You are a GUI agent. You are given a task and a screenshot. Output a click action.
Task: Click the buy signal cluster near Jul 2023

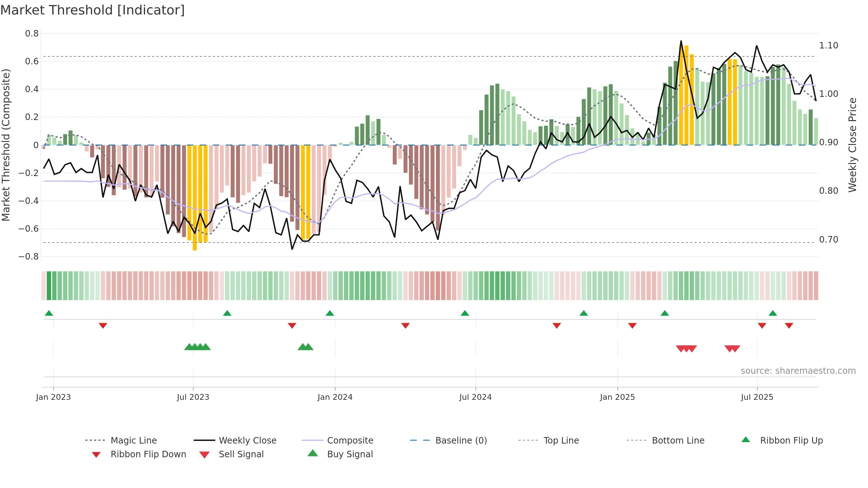pyautogui.click(x=197, y=347)
